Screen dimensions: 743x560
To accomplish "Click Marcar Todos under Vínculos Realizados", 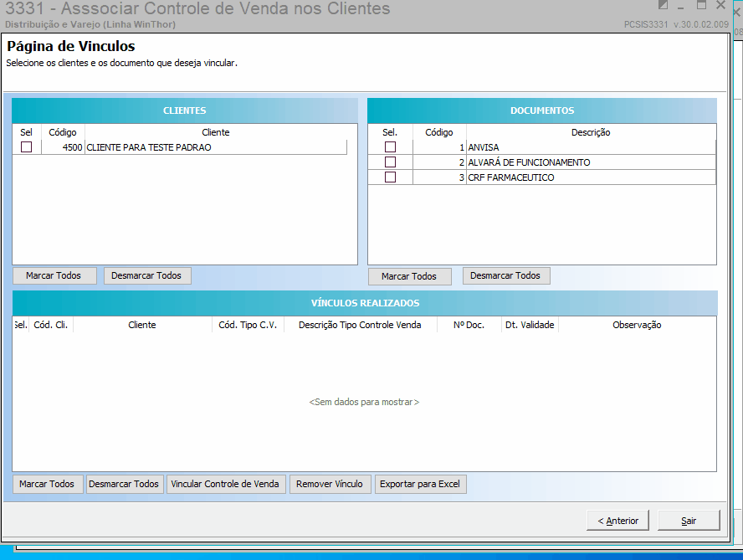I will [x=48, y=484].
